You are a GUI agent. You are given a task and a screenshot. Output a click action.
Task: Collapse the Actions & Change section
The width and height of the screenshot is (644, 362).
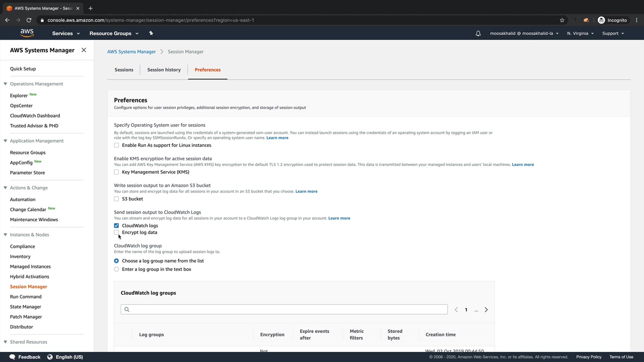6,188
